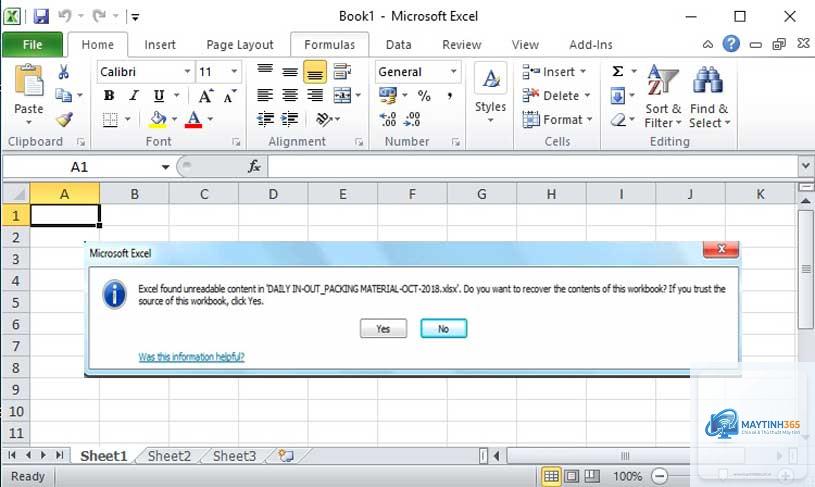
Task: Apply Percent Style
Action: pos(424,96)
